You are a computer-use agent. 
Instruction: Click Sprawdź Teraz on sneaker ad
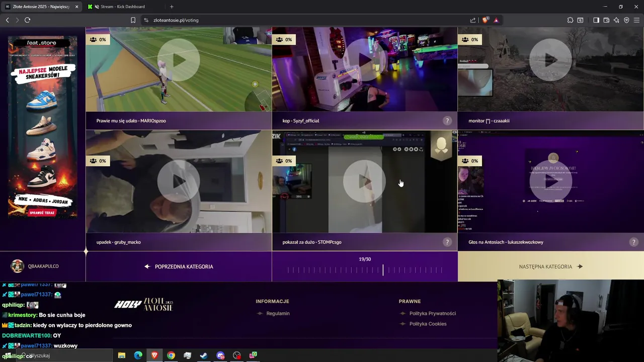pos(42,212)
